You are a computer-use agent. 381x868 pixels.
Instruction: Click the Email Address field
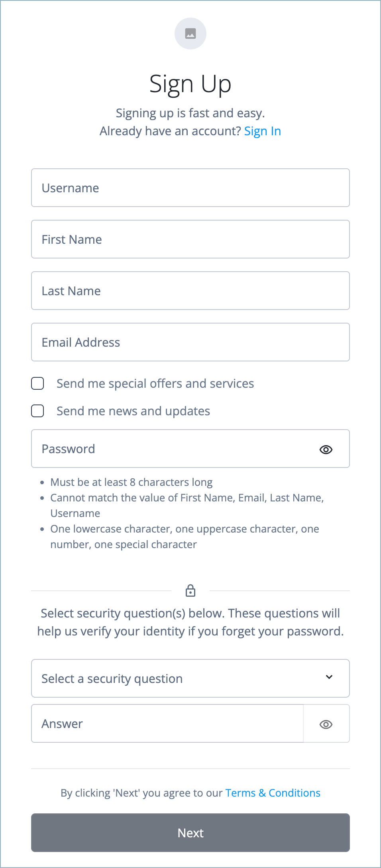(190, 342)
